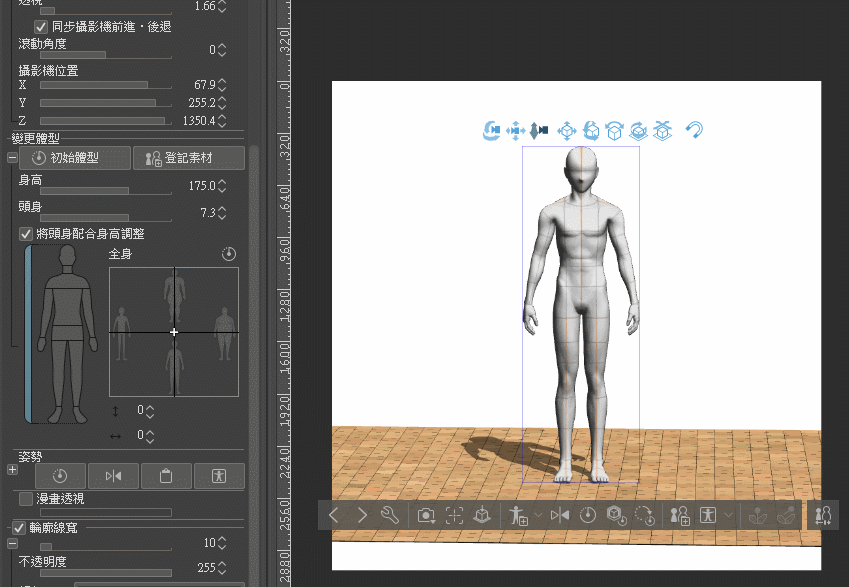Screen dimensions: 849x587
Task: Click the flip pose horizontally icon in launcher
Action: 560,515
